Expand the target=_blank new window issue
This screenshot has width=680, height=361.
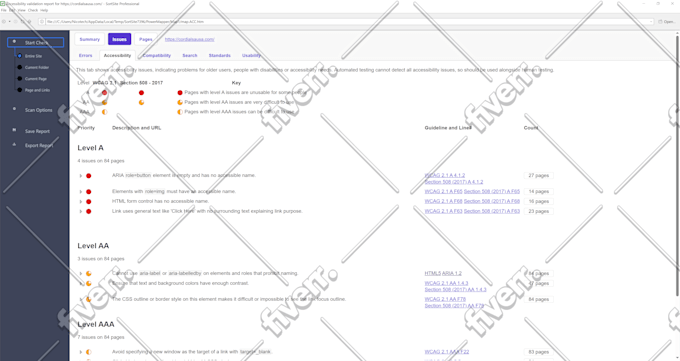point(81,352)
